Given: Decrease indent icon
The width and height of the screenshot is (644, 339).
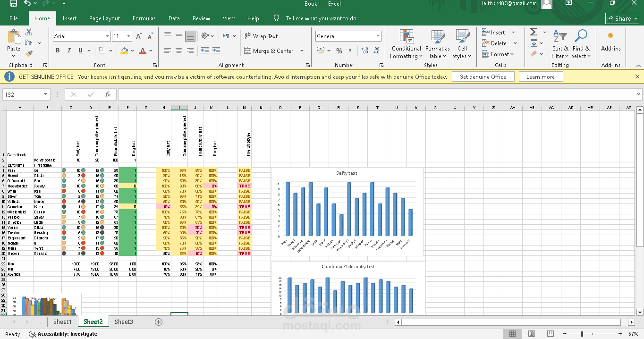Looking at the screenshot, I should pyautogui.click(x=205, y=51).
